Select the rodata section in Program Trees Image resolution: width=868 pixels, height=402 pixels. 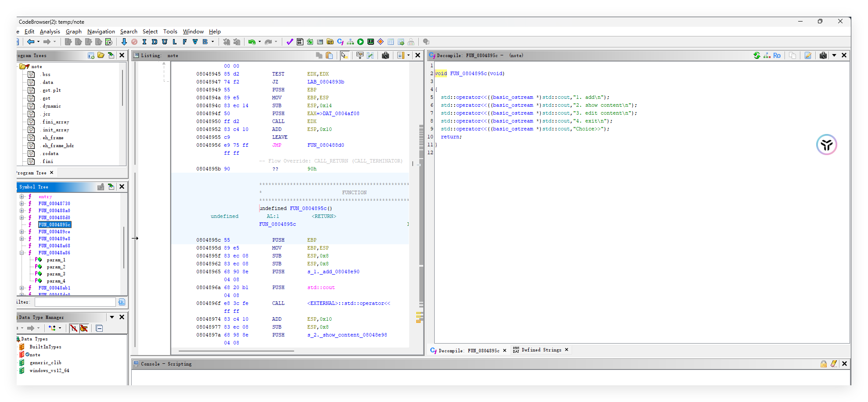[50, 154]
